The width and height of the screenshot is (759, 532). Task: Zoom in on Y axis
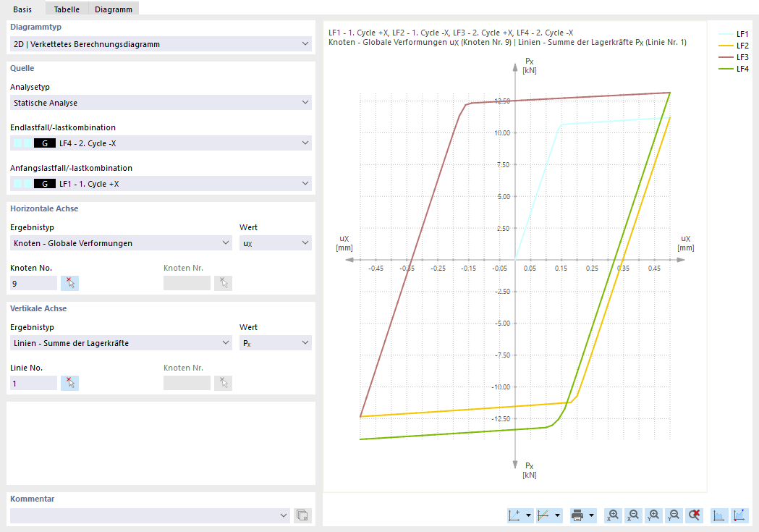[653, 515]
